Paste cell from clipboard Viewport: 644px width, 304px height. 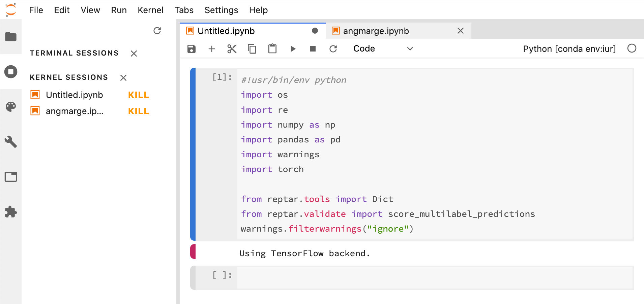coord(272,49)
